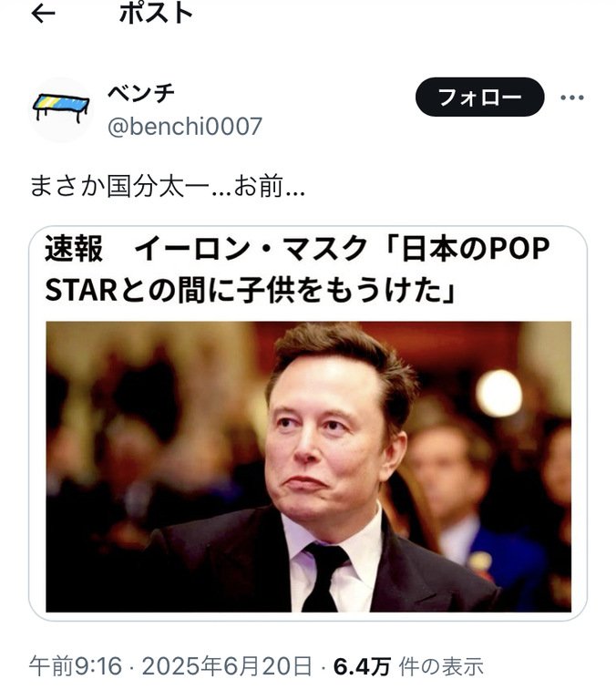Image resolution: width=616 pixels, height=700 pixels.
Task: Open the bench drawing profile avatar
Action: [61, 109]
